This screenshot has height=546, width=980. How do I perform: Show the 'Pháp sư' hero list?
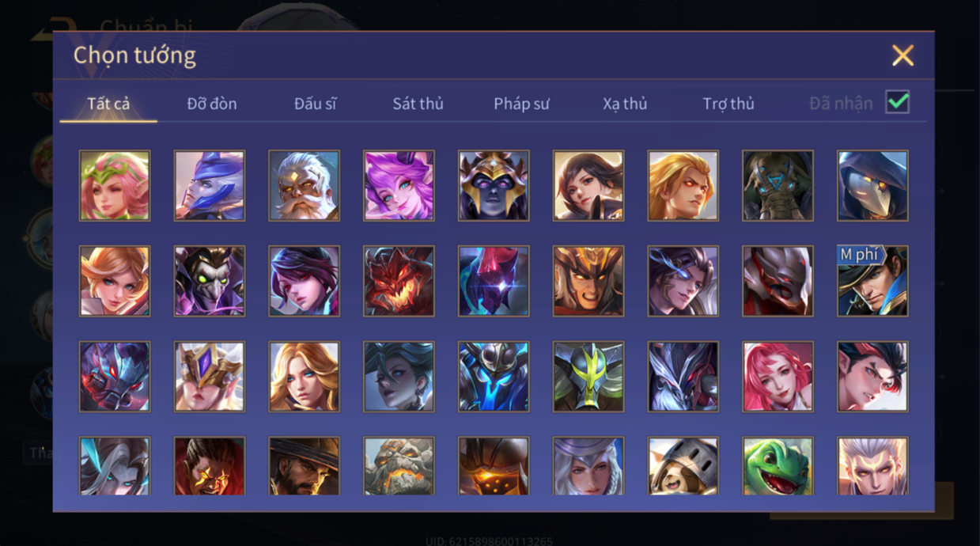point(521,104)
